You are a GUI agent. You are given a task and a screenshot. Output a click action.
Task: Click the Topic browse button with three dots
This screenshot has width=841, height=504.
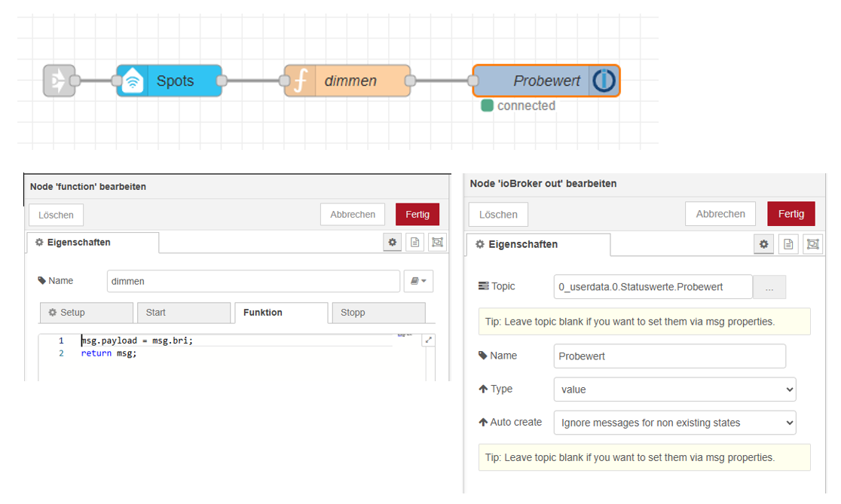pos(769,287)
